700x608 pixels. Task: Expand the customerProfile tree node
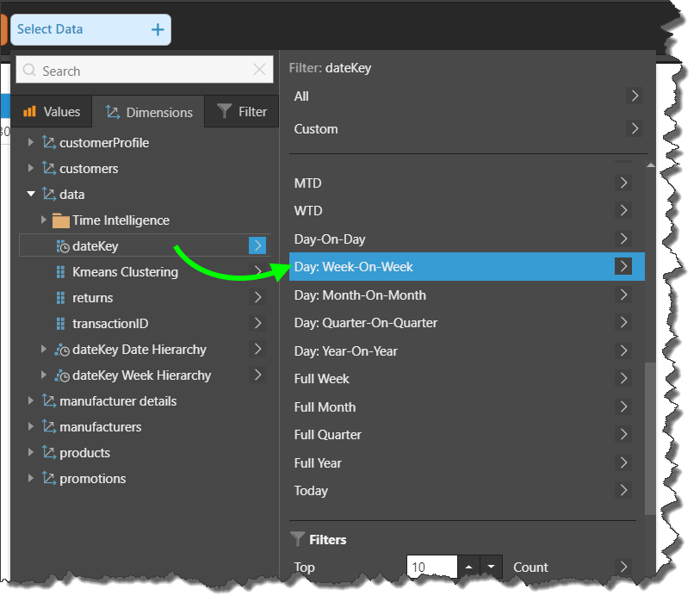pos(31,143)
